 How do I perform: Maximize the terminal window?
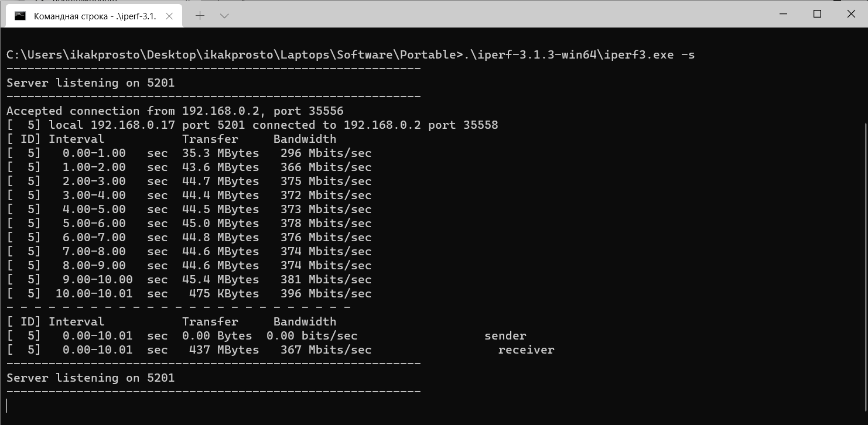click(x=817, y=14)
